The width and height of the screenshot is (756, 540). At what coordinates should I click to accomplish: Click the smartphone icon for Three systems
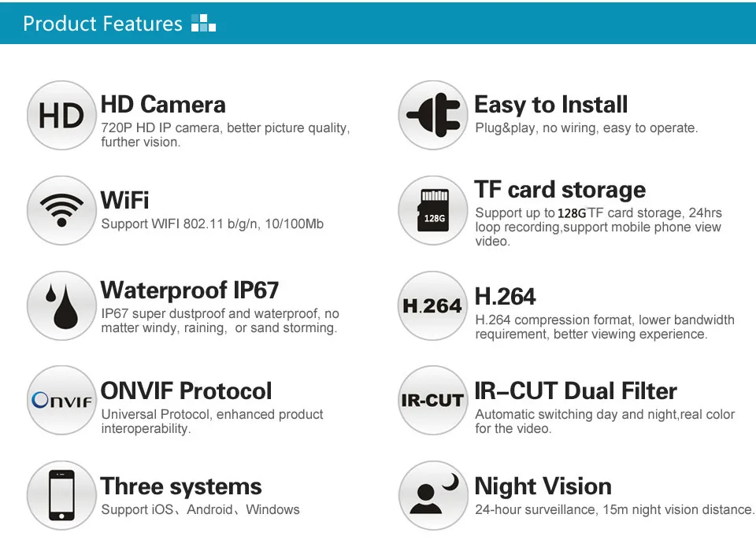pyautogui.click(x=61, y=495)
